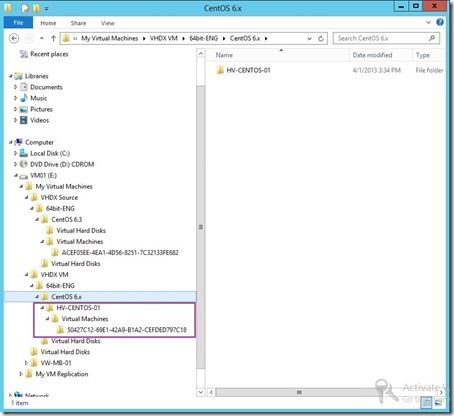454x416 pixels.
Task: Open the Help question mark icon
Action: click(x=440, y=22)
